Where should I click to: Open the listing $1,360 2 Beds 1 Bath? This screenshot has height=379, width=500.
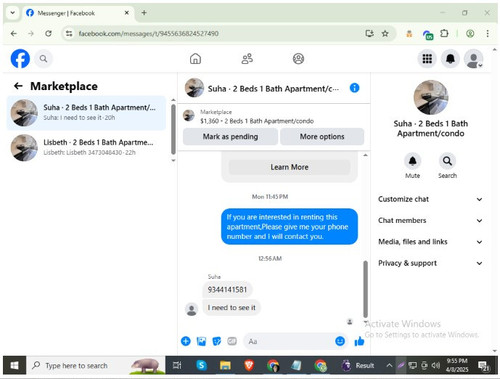point(257,121)
